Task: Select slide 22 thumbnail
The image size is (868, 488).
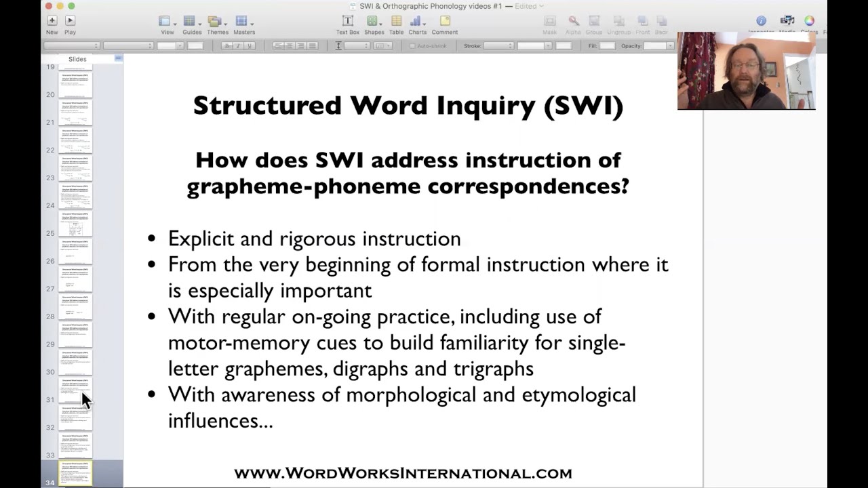Action: pos(75,141)
